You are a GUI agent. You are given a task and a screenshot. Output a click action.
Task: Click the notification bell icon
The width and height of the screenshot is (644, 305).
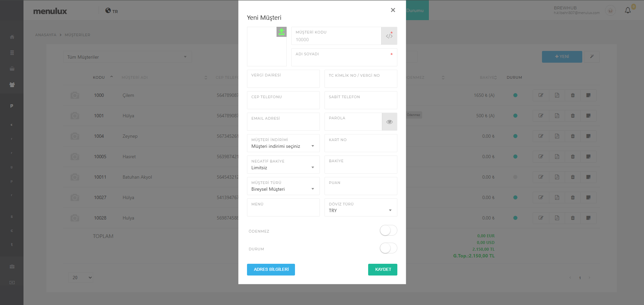(628, 11)
